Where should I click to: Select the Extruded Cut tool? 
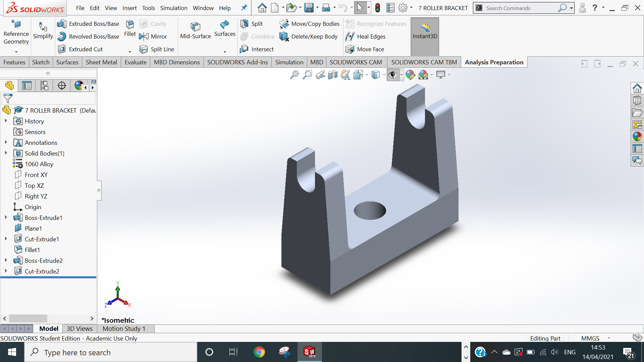pyautogui.click(x=80, y=49)
